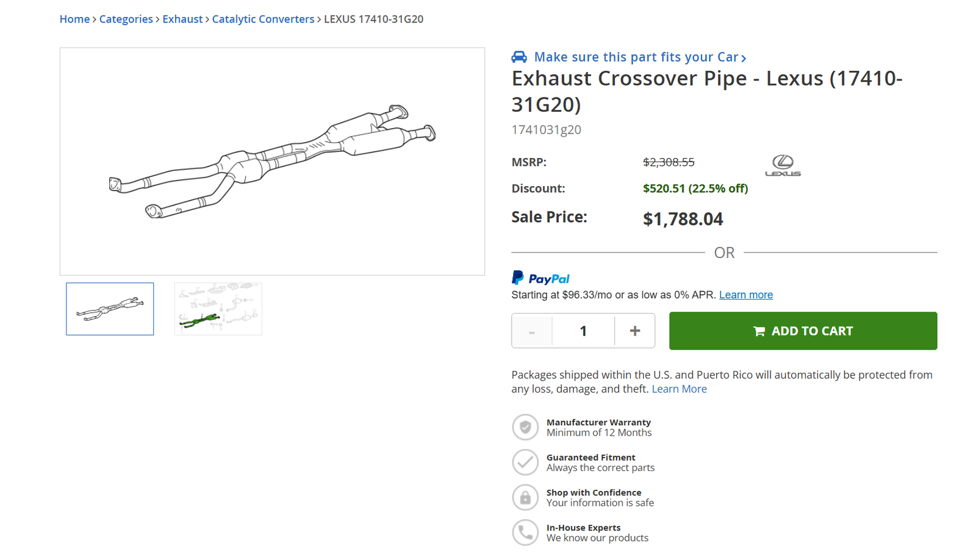Click PayPal financing Learn more link
Screen dimensions: 976x560
click(x=745, y=295)
